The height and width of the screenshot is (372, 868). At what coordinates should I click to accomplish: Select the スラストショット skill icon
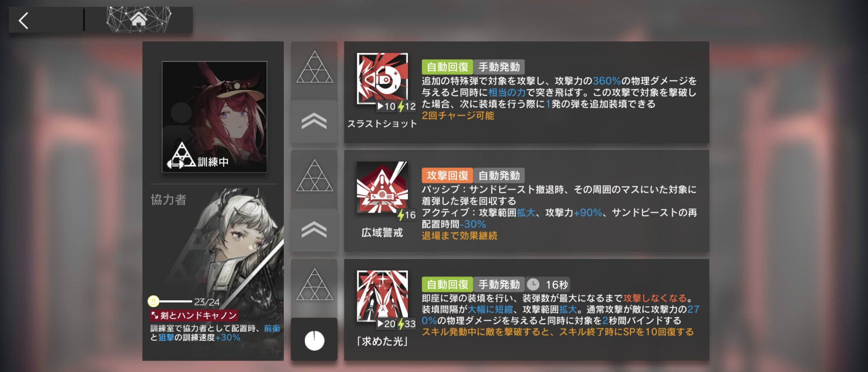click(382, 79)
